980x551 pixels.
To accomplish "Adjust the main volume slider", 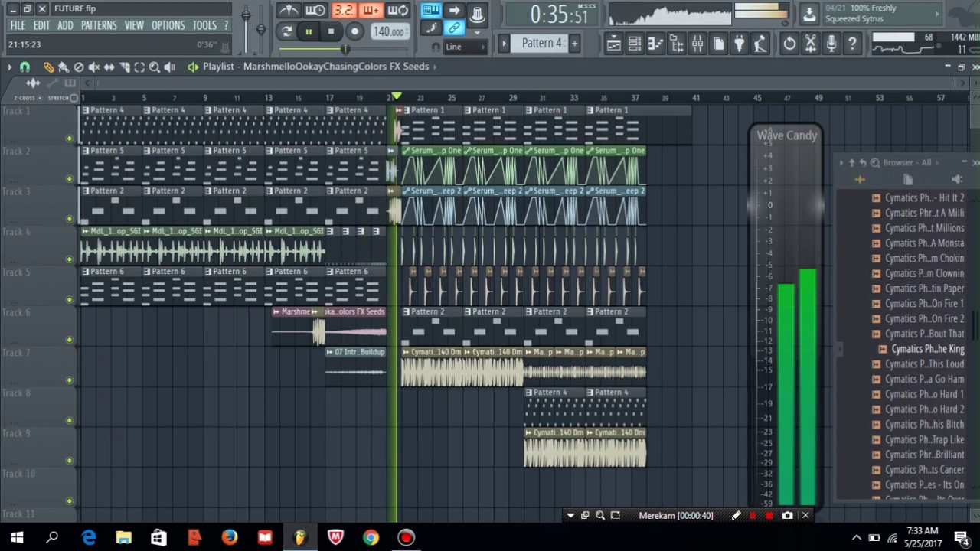I will tap(246, 17).
